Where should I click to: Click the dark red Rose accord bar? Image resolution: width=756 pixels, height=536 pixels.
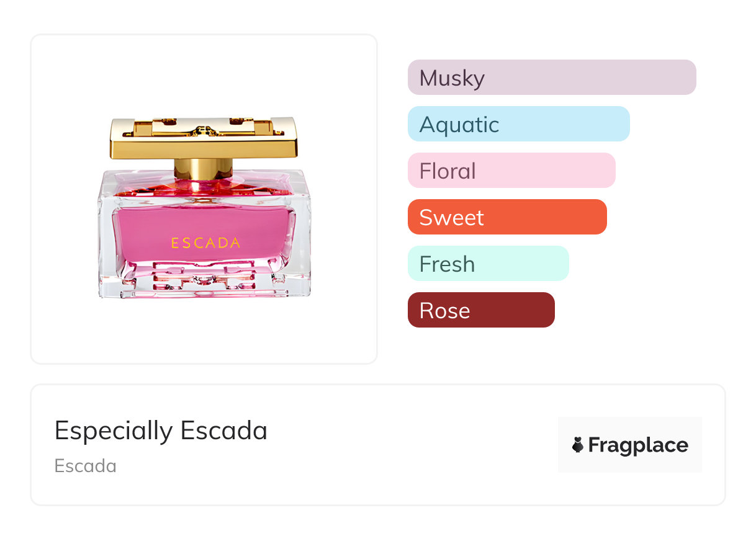480,310
